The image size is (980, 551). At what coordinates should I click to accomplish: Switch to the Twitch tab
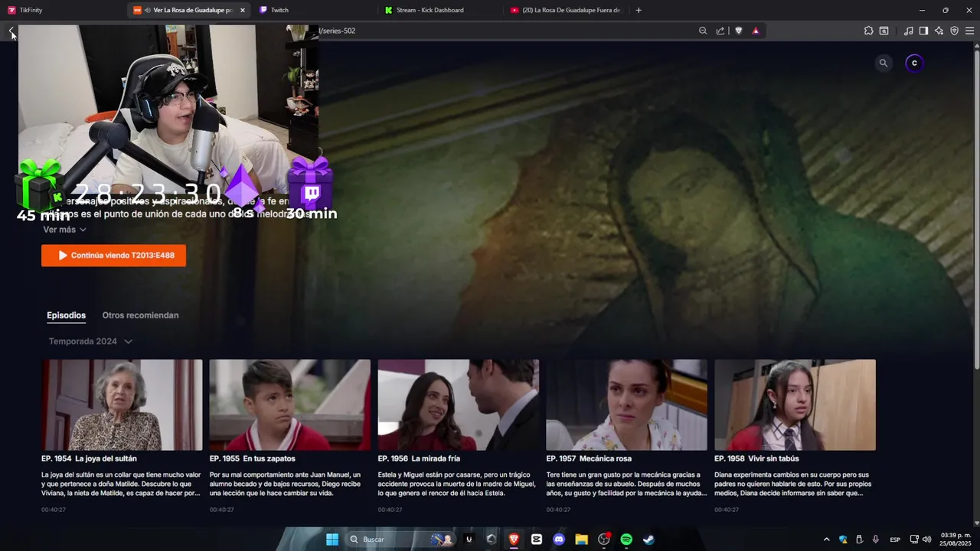click(314, 10)
